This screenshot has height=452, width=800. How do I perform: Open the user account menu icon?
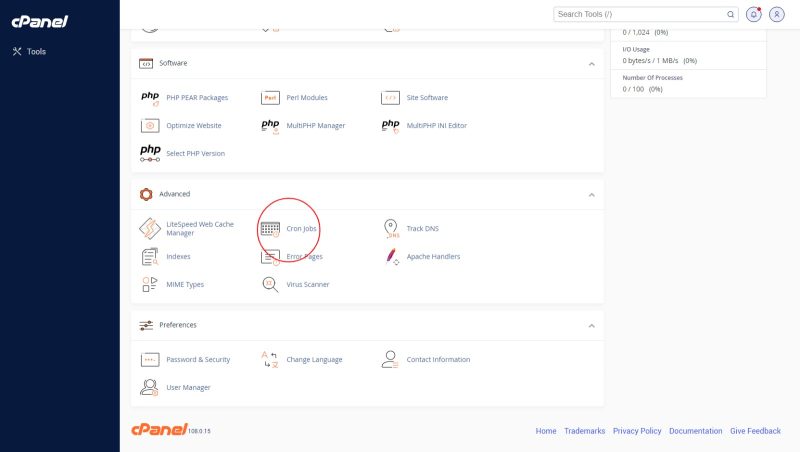tap(777, 15)
